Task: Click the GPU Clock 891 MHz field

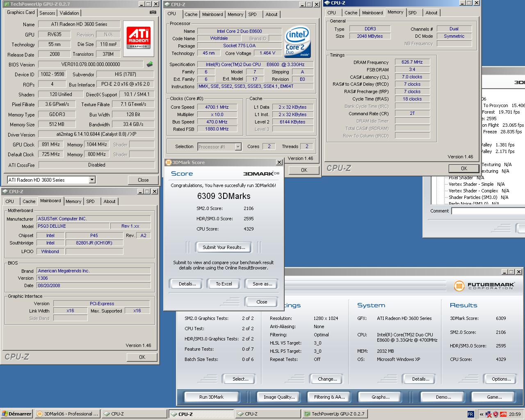Action: (50, 144)
